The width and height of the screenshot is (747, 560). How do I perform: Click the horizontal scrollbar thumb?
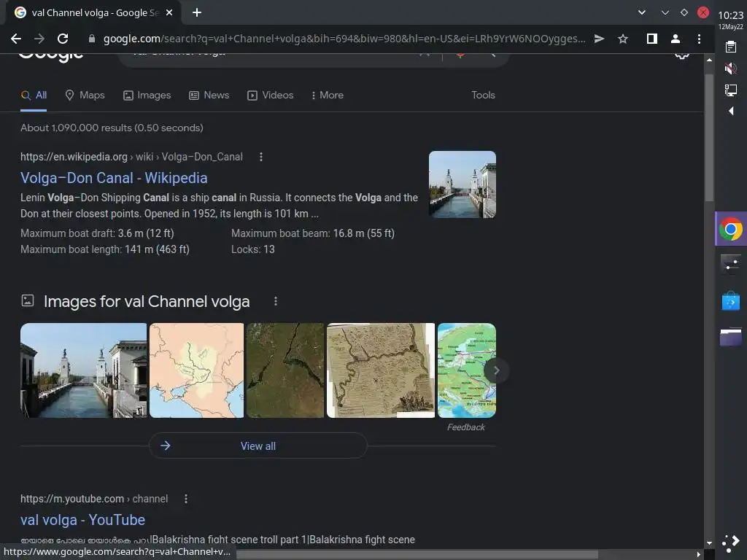click(x=417, y=555)
